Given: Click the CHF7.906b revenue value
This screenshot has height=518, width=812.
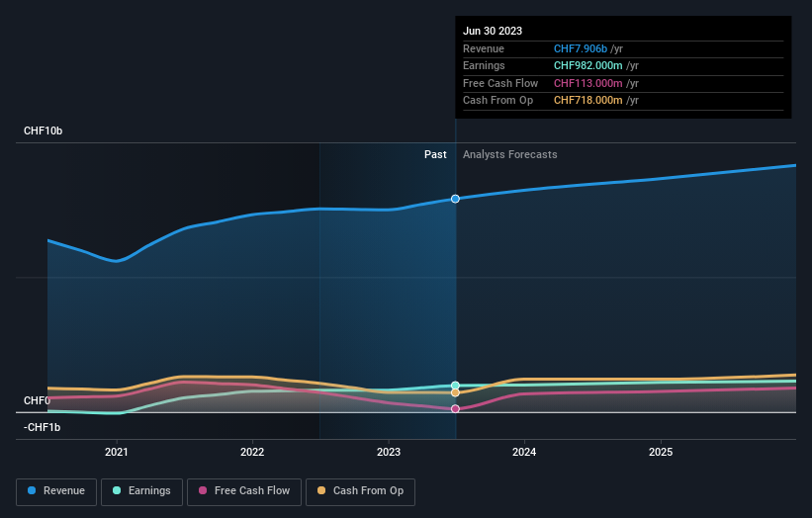Looking at the screenshot, I should pyautogui.click(x=581, y=48).
